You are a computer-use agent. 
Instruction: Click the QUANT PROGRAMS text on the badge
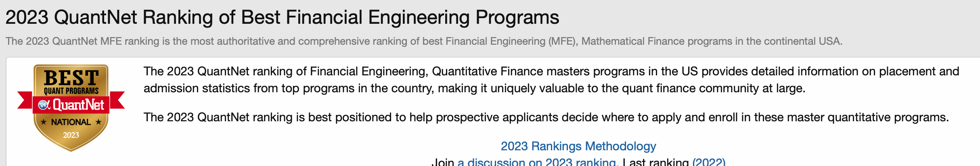tap(71, 91)
